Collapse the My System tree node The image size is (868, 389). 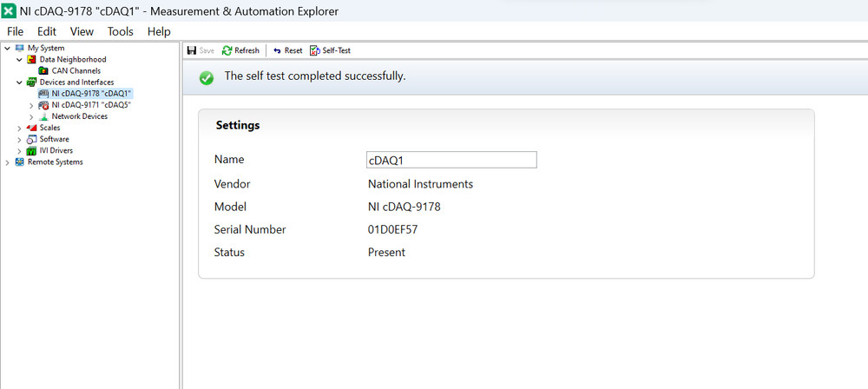pyautogui.click(x=7, y=49)
